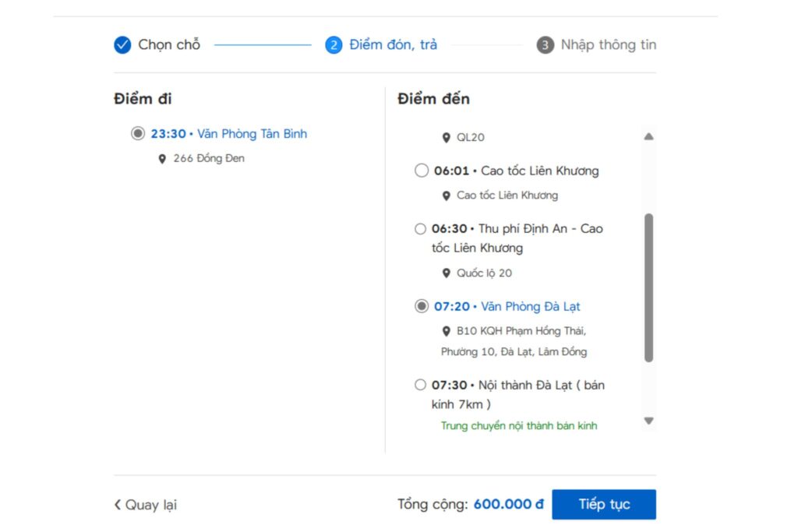Click the Tiếp tục button

tap(604, 504)
